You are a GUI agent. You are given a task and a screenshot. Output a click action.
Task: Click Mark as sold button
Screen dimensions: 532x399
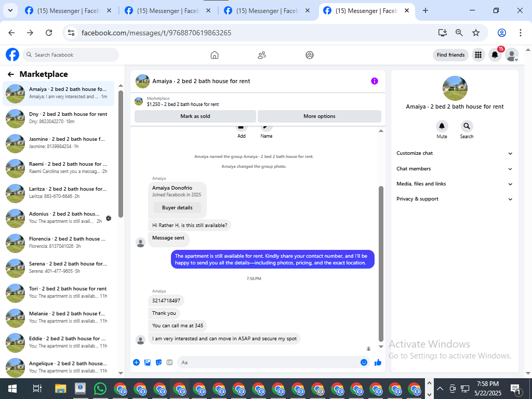(195, 116)
